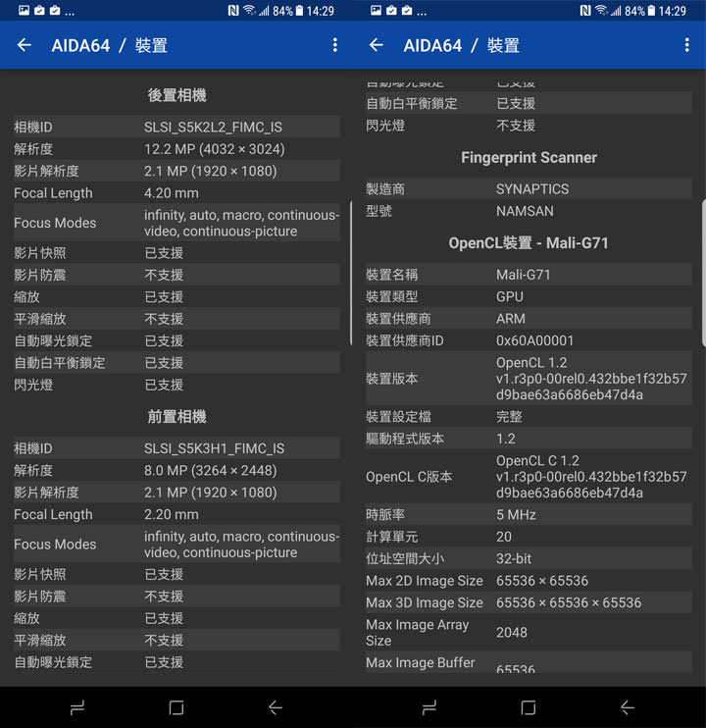Tap the gallery notification icon on left status bar
This screenshot has width=706, height=728.
point(24,10)
